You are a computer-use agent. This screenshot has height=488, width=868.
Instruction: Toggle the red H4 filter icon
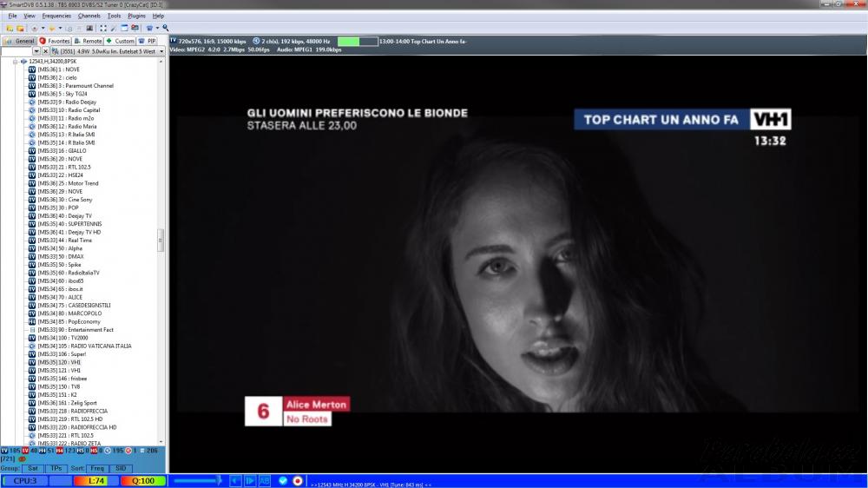pos(60,451)
